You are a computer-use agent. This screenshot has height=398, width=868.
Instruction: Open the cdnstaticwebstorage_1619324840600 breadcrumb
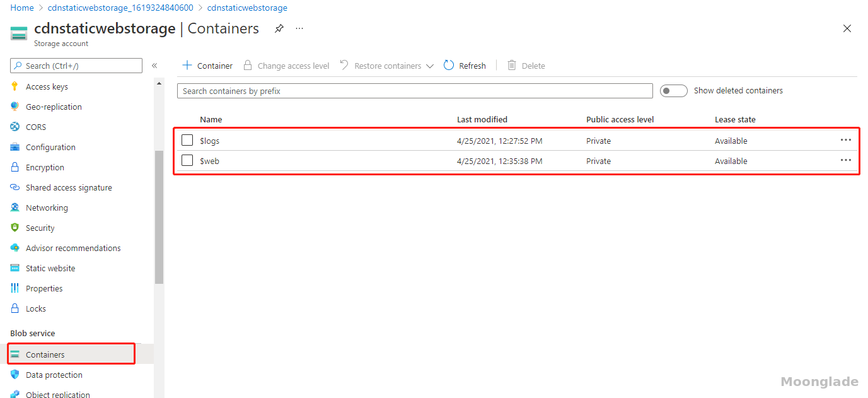click(x=120, y=8)
